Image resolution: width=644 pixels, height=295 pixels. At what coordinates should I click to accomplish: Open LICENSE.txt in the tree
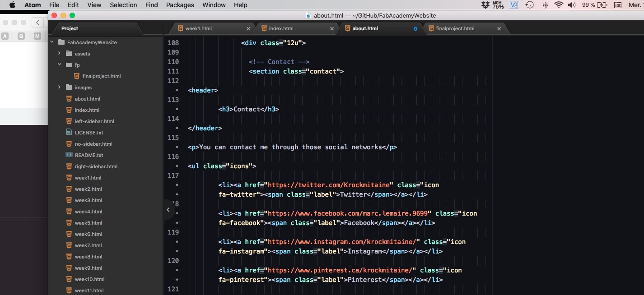[x=89, y=133]
